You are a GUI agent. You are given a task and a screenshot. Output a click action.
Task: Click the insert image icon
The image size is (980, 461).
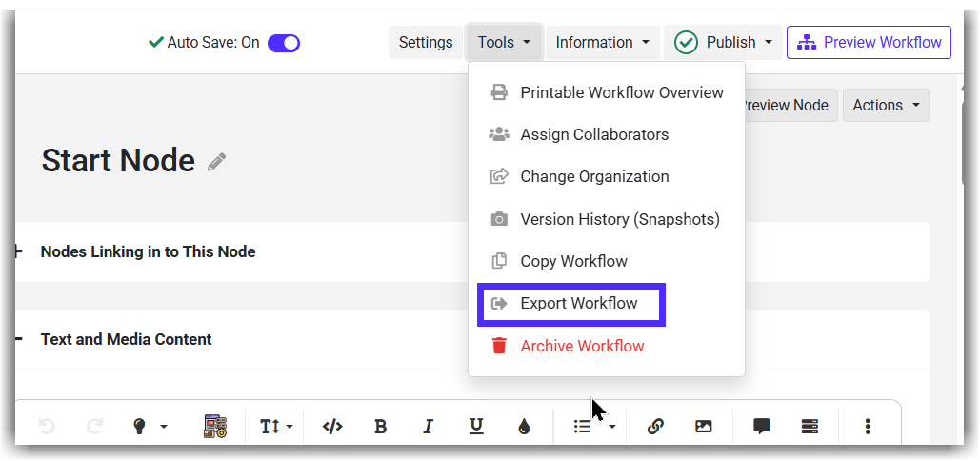pos(703,427)
